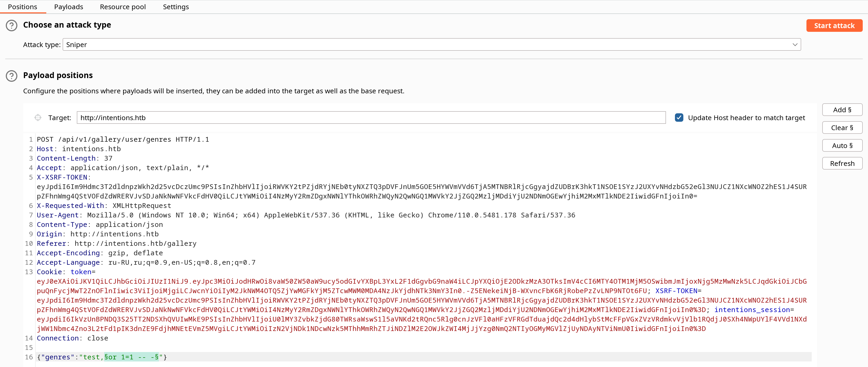Click the Attack type dropdown chevron arrow
The width and height of the screenshot is (868, 367).
click(795, 45)
